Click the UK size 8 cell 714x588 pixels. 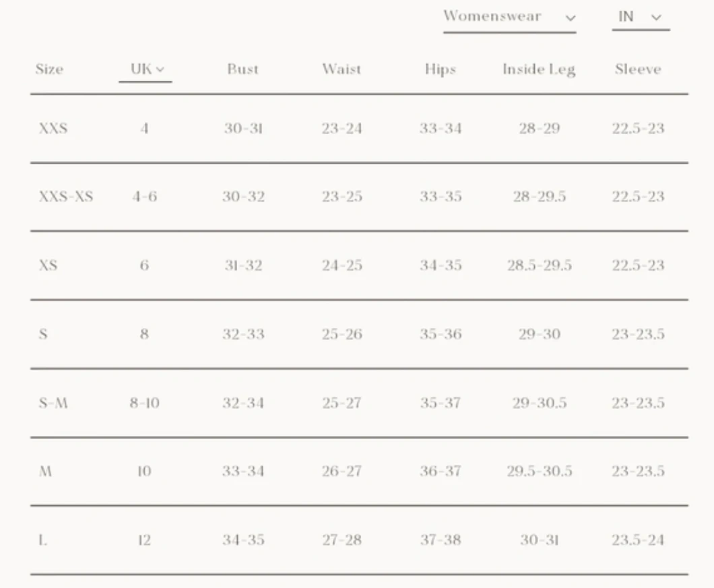[x=144, y=334]
